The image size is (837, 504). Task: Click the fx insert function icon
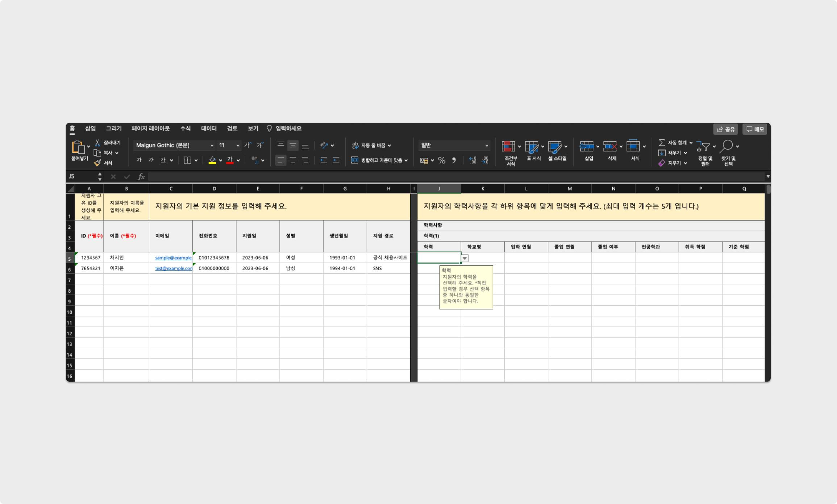pos(141,177)
